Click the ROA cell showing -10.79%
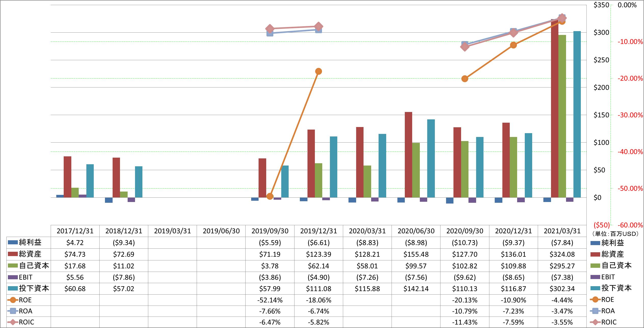Viewport: 644px width, 328px height. (x=465, y=311)
